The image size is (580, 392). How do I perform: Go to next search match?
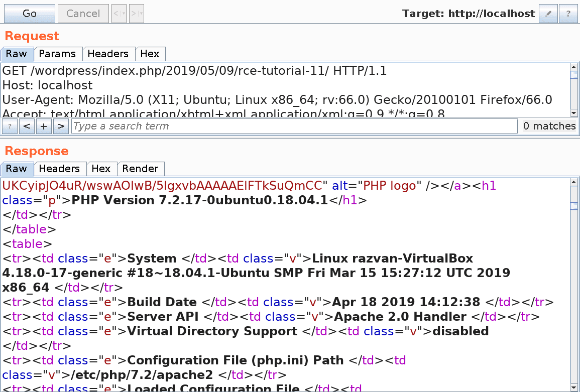point(61,126)
